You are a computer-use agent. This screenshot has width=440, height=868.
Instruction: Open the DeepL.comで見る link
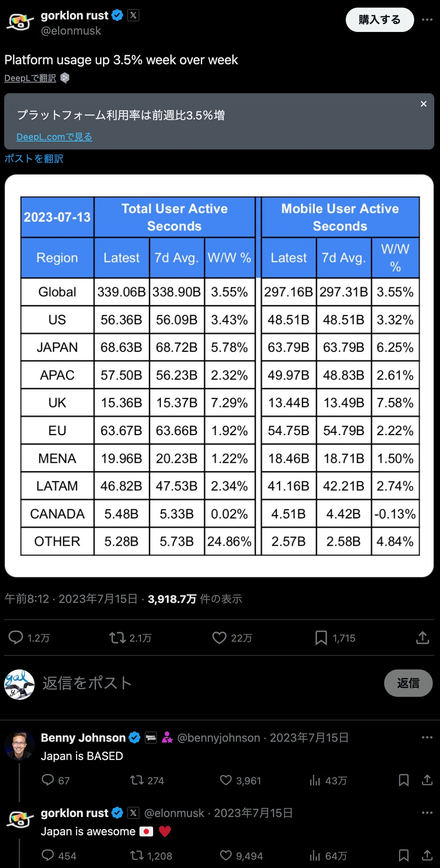pyautogui.click(x=54, y=137)
